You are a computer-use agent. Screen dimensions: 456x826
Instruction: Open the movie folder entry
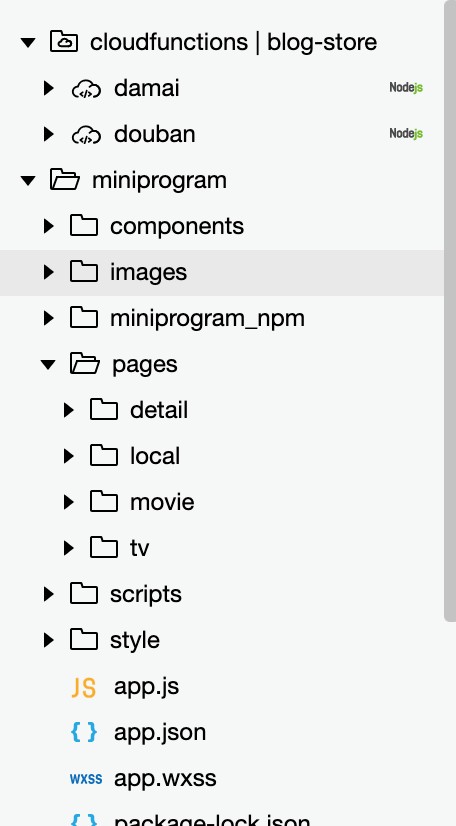click(x=162, y=502)
